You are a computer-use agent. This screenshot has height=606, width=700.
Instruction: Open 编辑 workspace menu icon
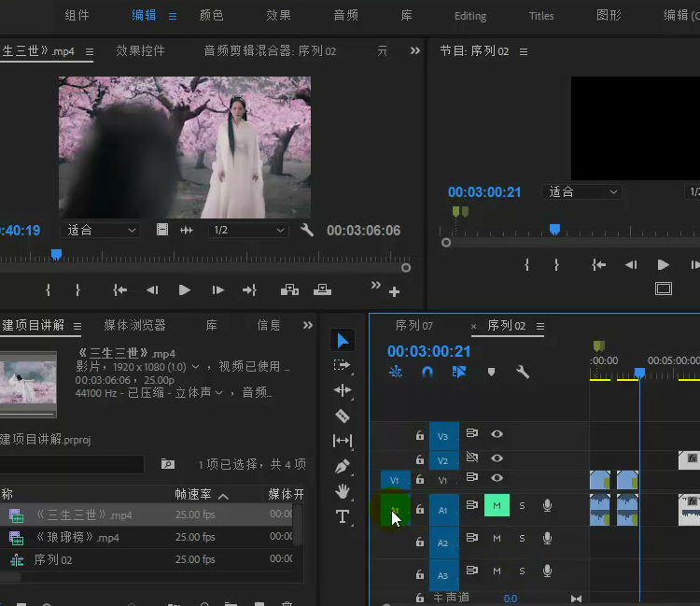[173, 17]
